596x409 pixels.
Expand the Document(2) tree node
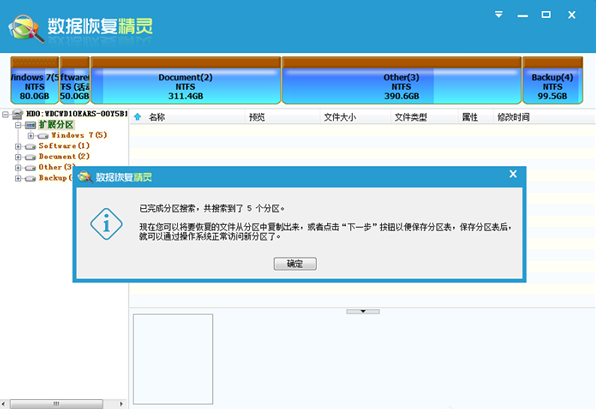[18, 157]
